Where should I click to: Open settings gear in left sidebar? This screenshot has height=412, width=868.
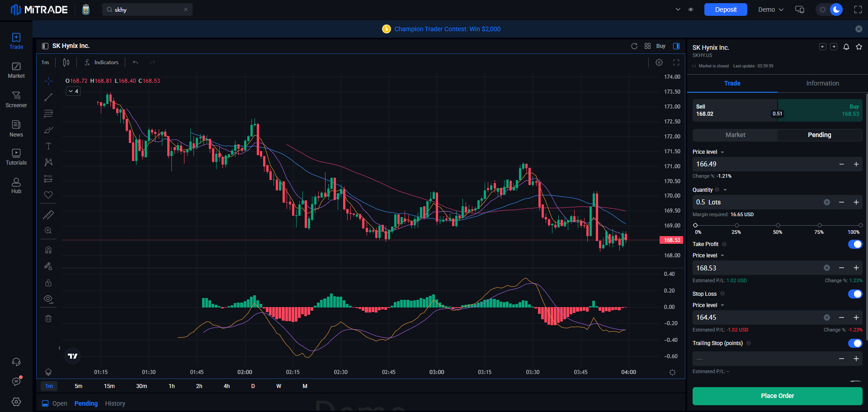point(16,402)
